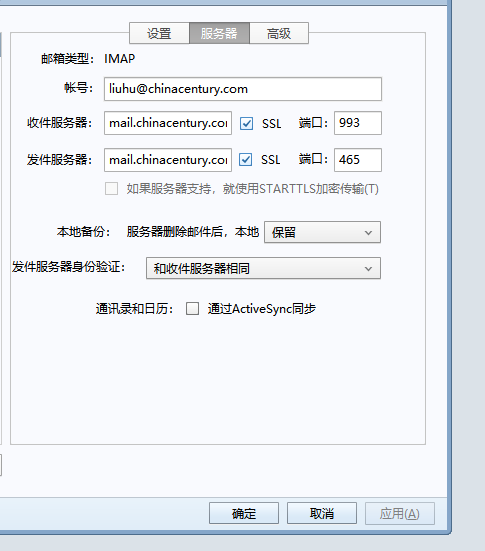Click the 应用(A) button
The width and height of the screenshot is (485, 551).
[x=400, y=513]
